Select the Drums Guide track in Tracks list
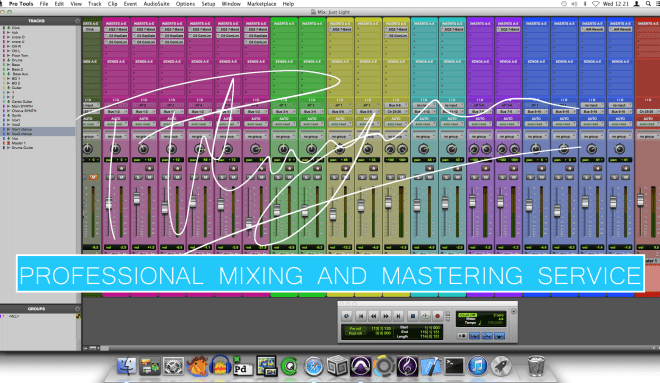660x383 pixels. (22, 148)
